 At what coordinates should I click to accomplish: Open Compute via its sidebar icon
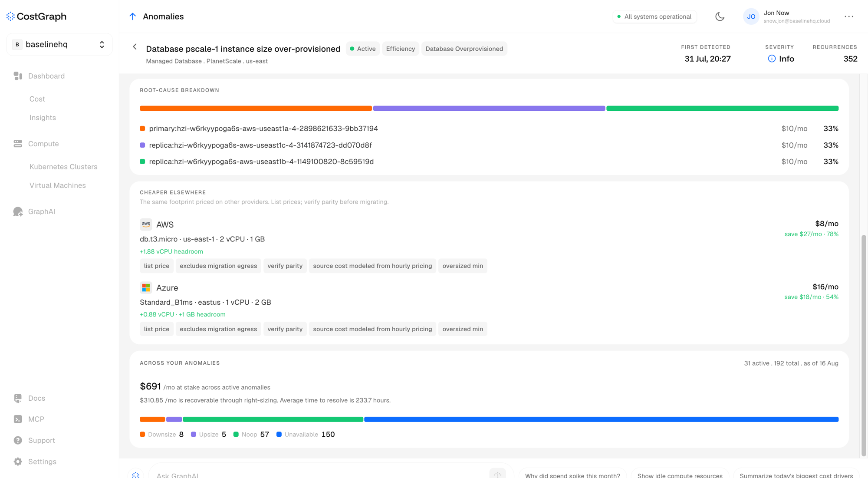pyautogui.click(x=18, y=144)
